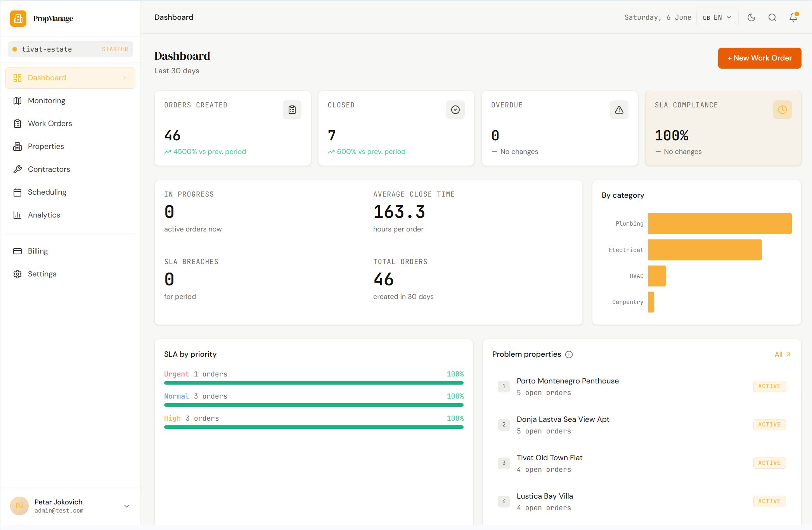The height and width of the screenshot is (530, 812).
Task: Click the PropManage building logo icon
Action: coord(18,18)
